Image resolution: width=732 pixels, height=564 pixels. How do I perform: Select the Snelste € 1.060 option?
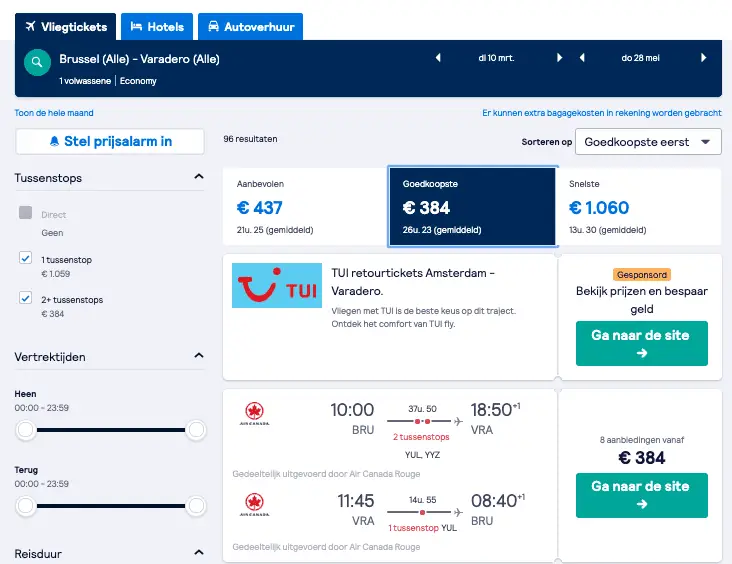tap(639, 206)
